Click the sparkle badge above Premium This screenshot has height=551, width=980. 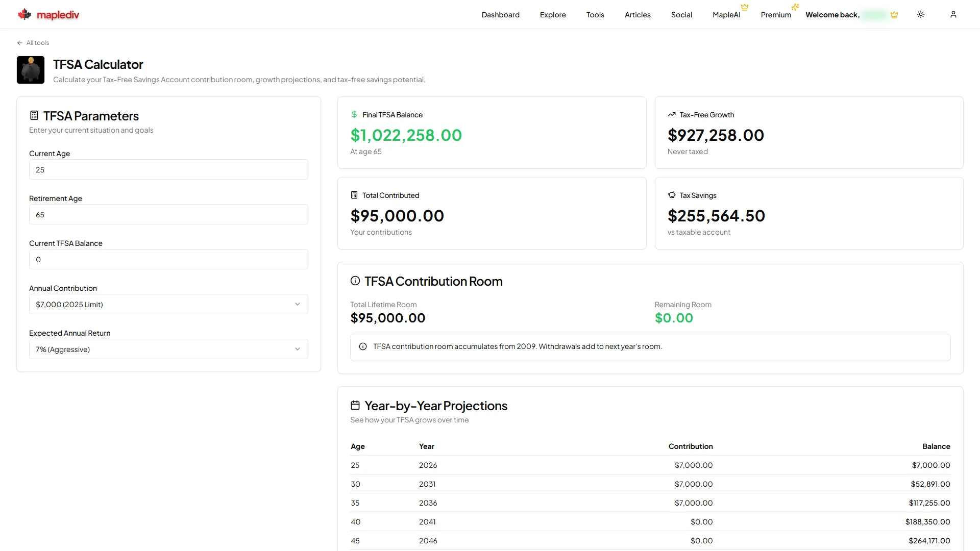tap(795, 7)
